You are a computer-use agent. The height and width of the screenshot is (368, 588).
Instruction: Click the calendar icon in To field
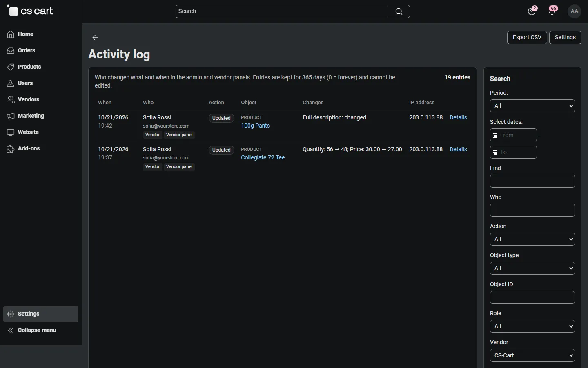point(495,153)
